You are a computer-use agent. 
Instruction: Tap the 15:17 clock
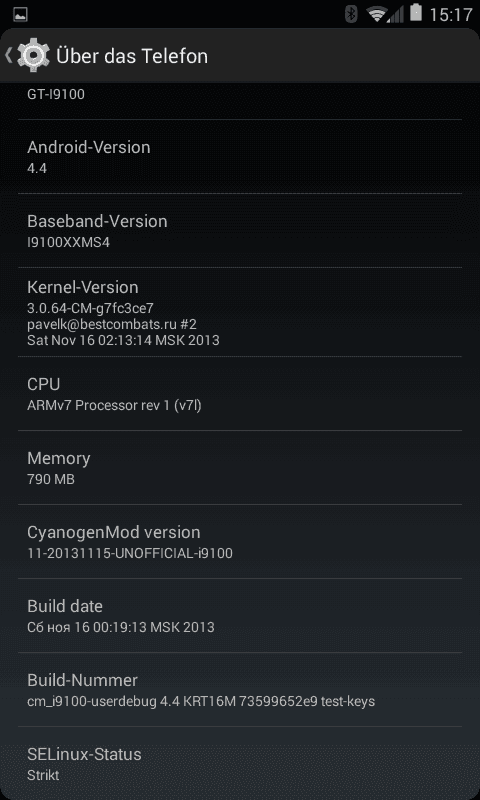coord(451,14)
